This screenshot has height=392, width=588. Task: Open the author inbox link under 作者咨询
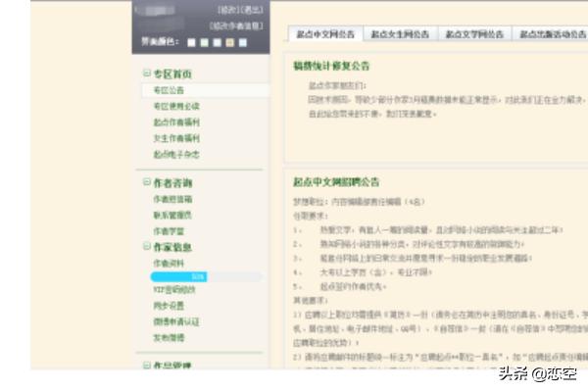point(172,199)
